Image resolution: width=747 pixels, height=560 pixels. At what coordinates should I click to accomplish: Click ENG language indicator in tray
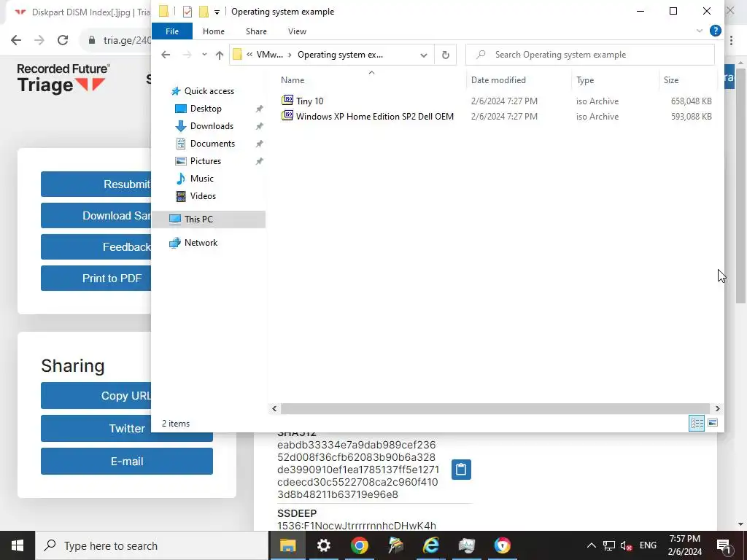tap(648, 545)
